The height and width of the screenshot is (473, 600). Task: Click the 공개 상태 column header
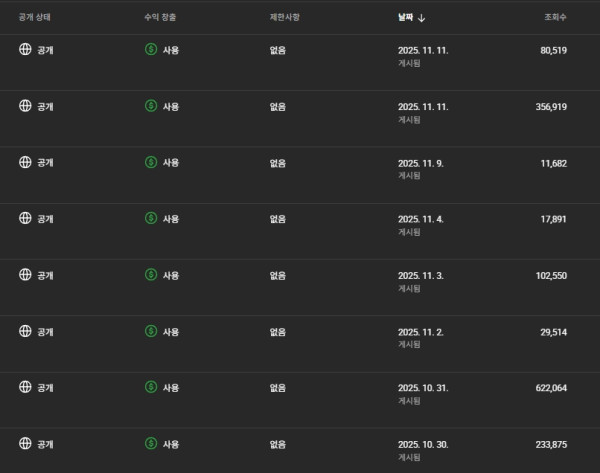click(39, 17)
